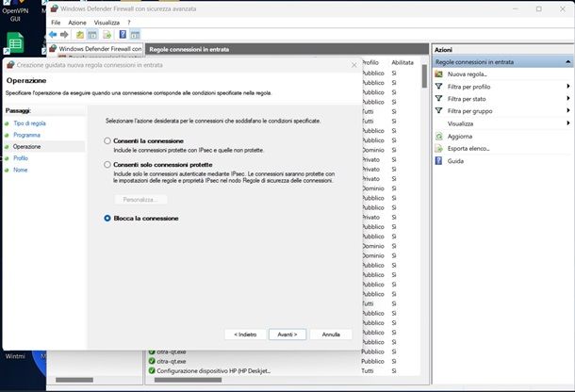This screenshot has height=392, width=575.
Task: Click the Nuova regola icon in Azioni panel
Action: pyautogui.click(x=438, y=74)
